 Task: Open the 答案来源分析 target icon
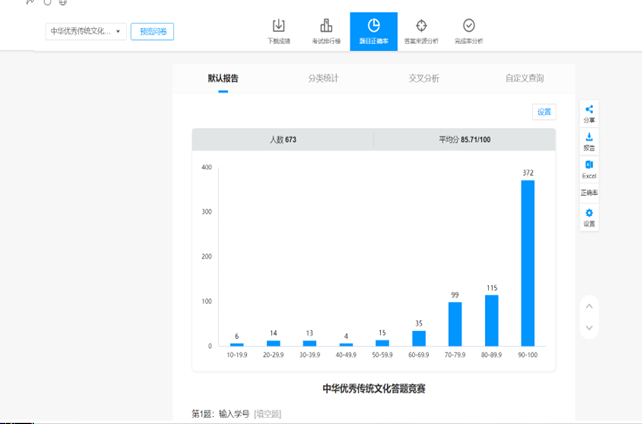point(421,26)
